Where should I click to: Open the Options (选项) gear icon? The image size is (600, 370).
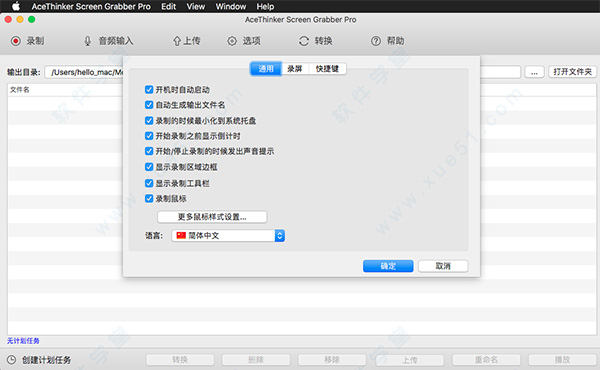[232, 41]
